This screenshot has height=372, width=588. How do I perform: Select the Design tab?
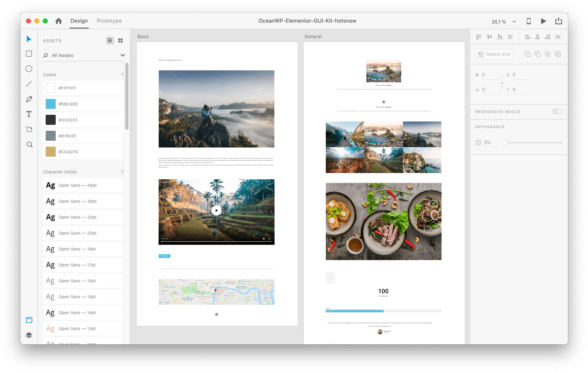point(79,21)
